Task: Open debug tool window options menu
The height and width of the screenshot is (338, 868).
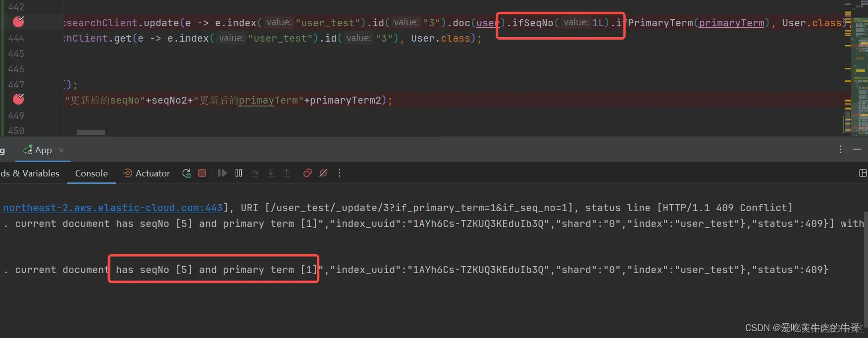Action: click(841, 149)
